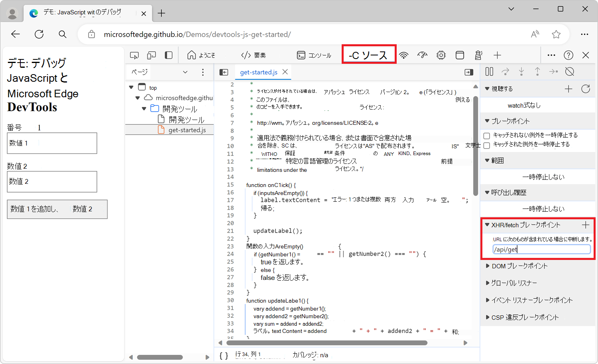Click the pause script execution icon
This screenshot has width=598, height=364.
489,71
